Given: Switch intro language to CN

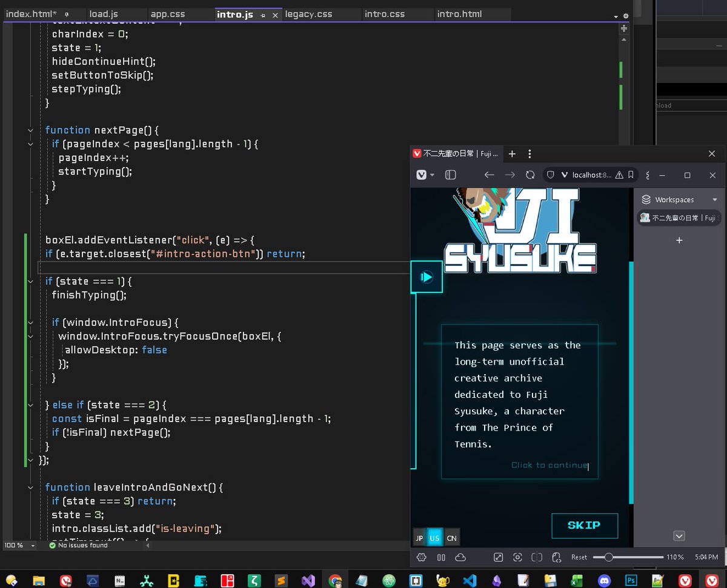Looking at the screenshot, I should [x=451, y=538].
